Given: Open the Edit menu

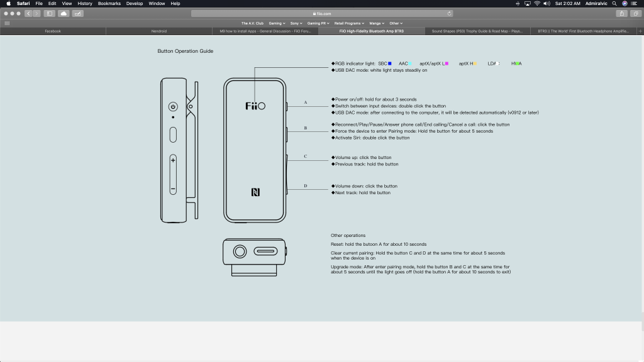Looking at the screenshot, I should [x=52, y=3].
